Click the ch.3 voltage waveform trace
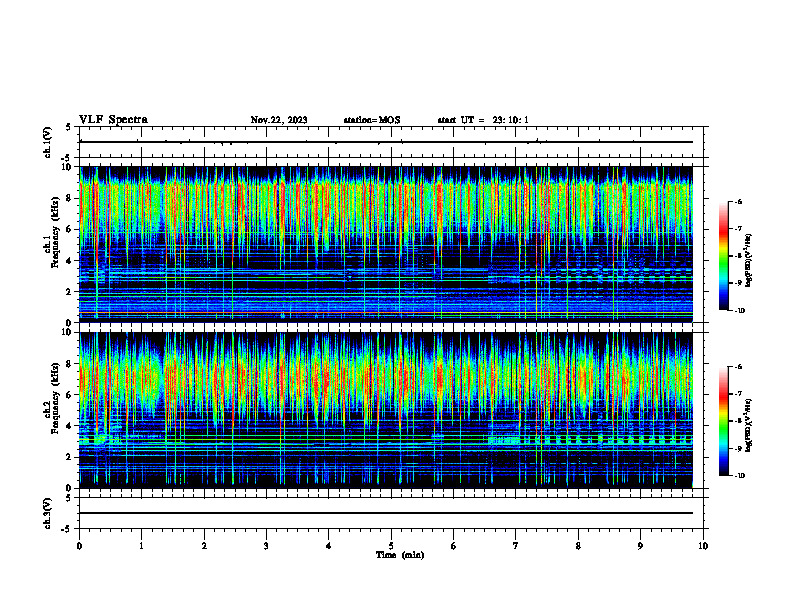Screen dimensions: 792x612 386,513
